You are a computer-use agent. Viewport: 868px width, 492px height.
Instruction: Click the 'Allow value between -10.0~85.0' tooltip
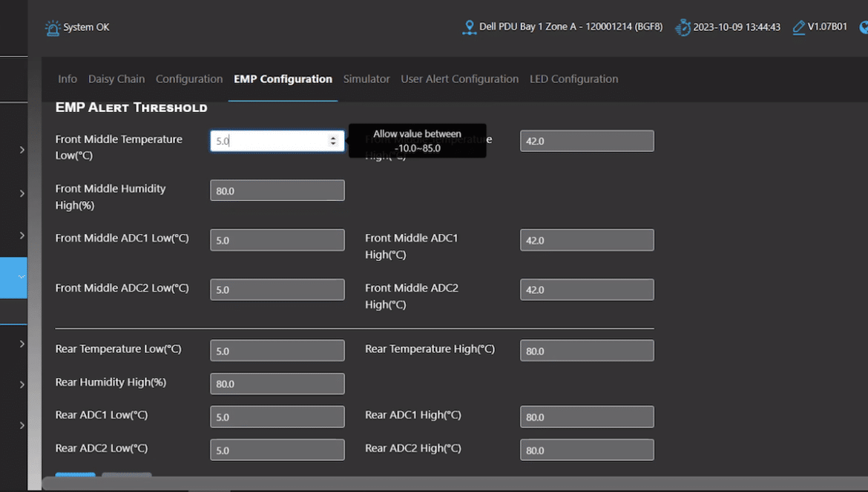418,141
